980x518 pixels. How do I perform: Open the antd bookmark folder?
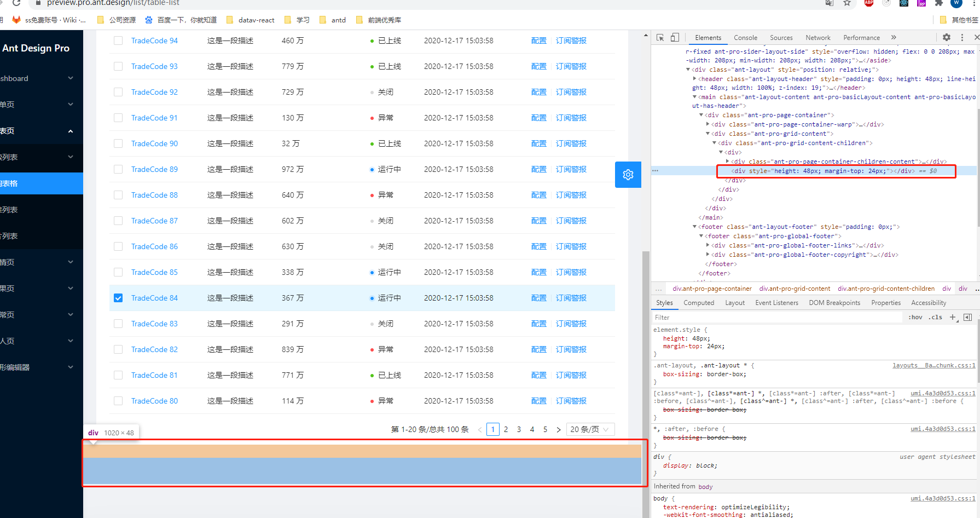(x=333, y=20)
